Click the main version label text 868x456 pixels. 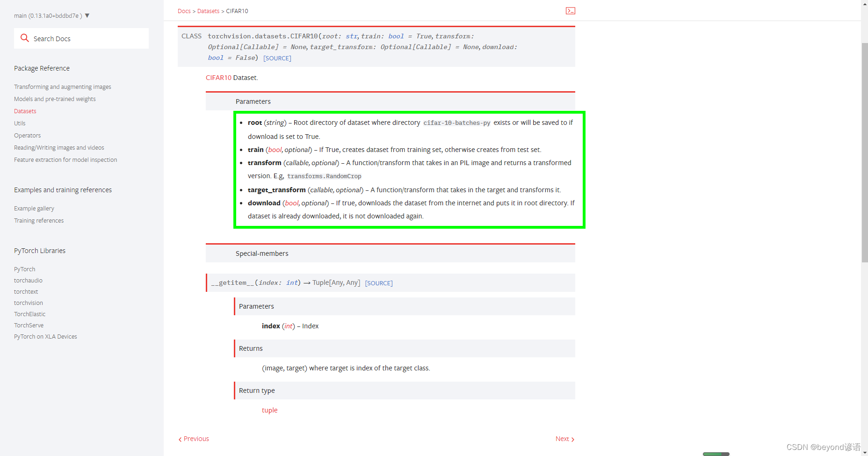[48, 16]
